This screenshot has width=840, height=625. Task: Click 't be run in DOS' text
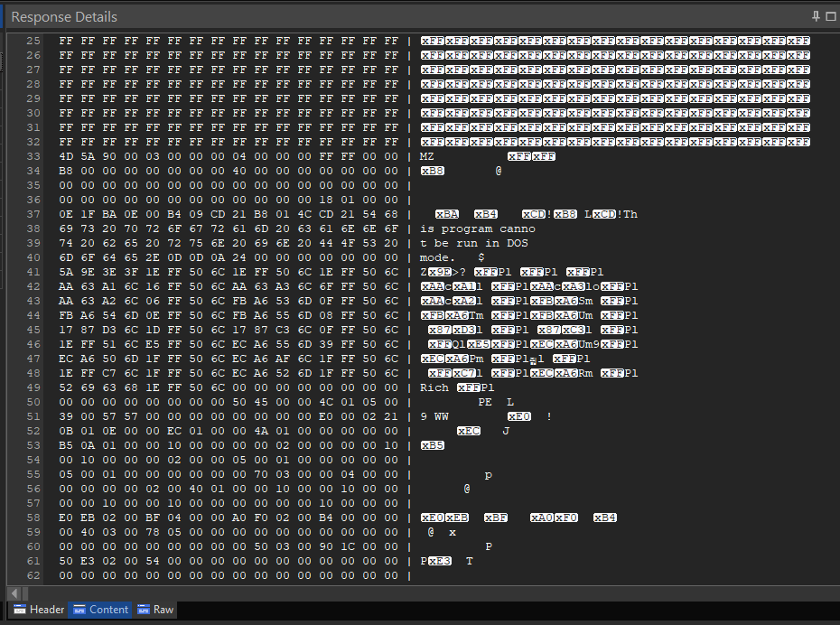point(474,243)
